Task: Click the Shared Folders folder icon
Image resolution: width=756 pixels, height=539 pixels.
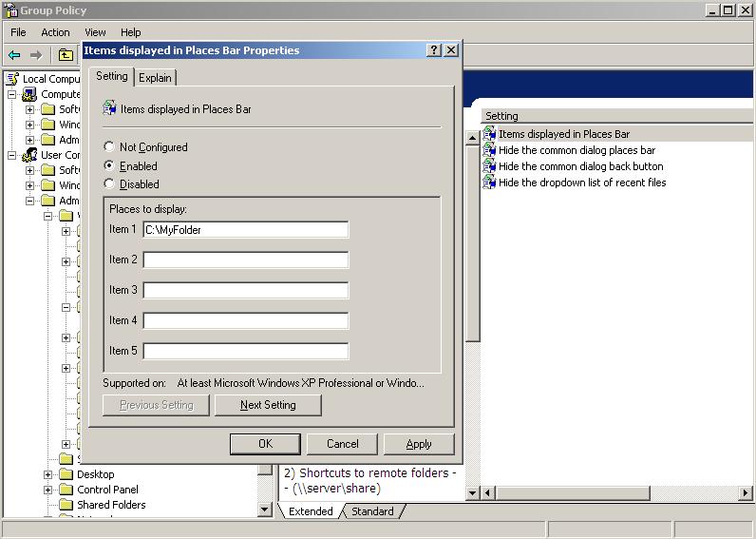Action: (66, 505)
